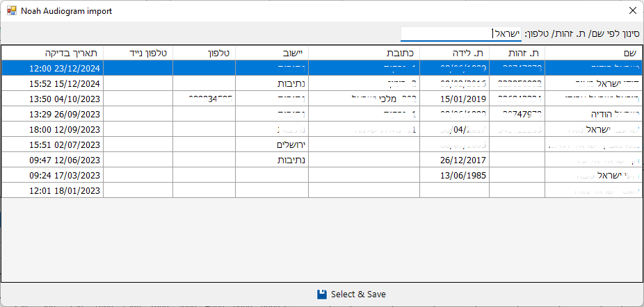Select the row tested 13:50 04/10/2023
Viewport: 644px width, 307px height.
[53, 99]
